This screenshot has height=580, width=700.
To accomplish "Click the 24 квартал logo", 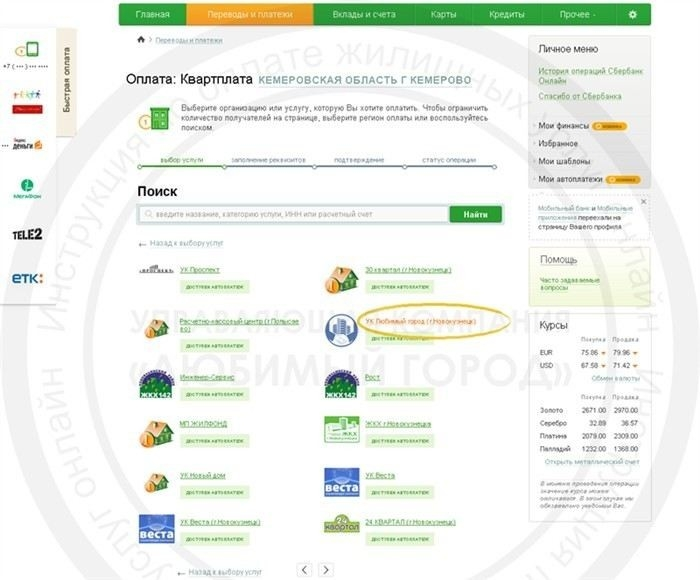I will click(342, 524).
